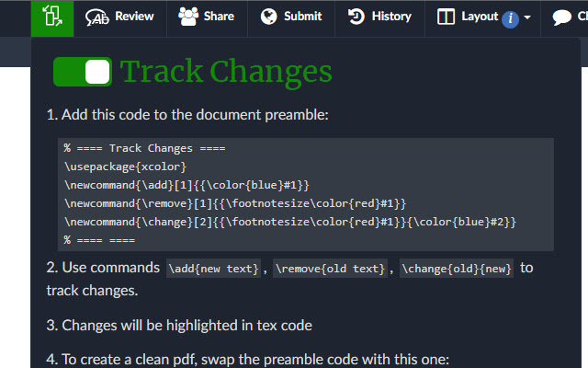The height and width of the screenshot is (368, 588).
Task: Click the \newcommand{\change} code line
Action: 290,222
